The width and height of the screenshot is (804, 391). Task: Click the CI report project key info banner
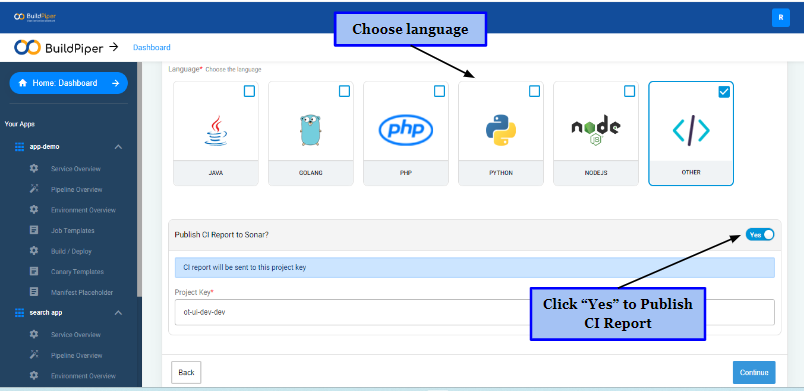(474, 267)
